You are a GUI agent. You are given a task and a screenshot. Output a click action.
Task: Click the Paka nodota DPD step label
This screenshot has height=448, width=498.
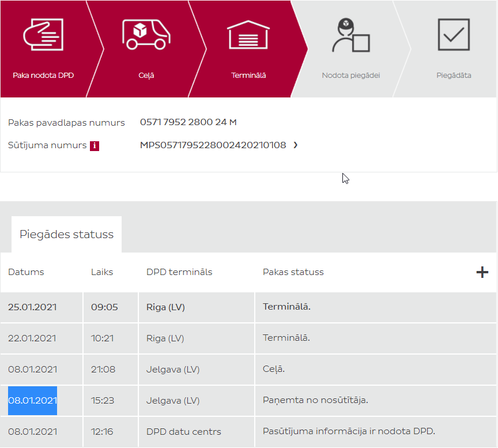point(43,76)
